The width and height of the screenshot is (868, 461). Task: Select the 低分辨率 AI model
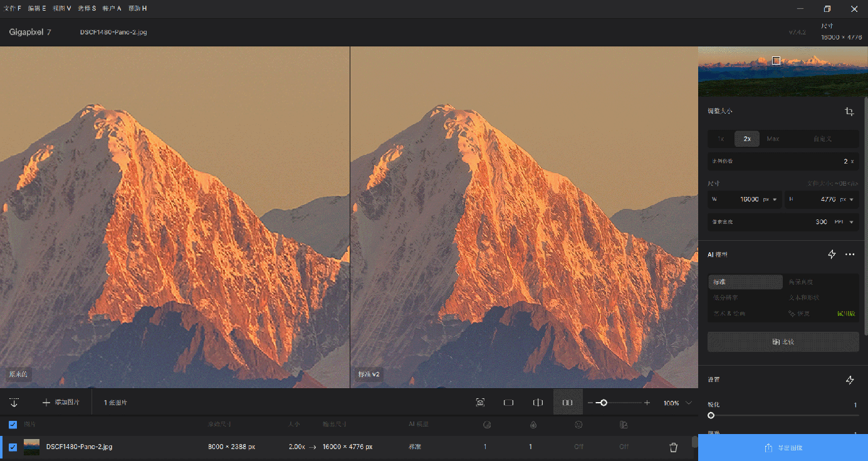click(746, 298)
